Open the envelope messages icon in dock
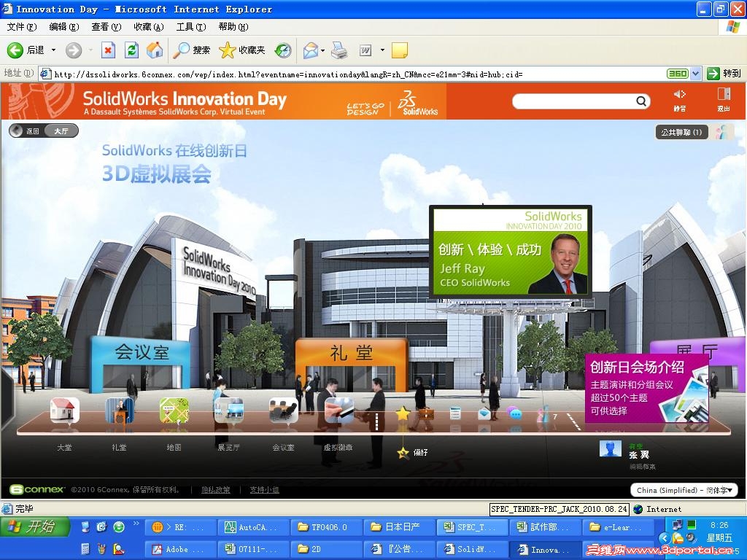Image resolution: width=747 pixels, height=560 pixels. 484,413
